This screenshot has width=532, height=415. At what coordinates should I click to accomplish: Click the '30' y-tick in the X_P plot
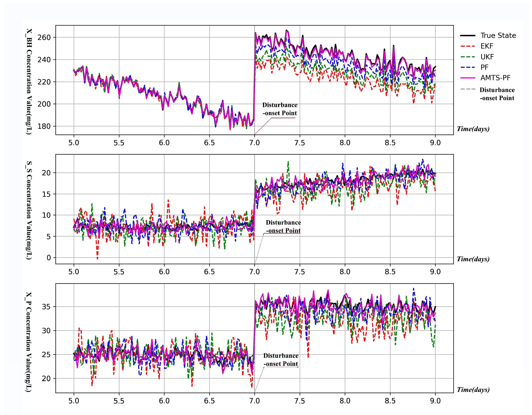tap(46, 331)
